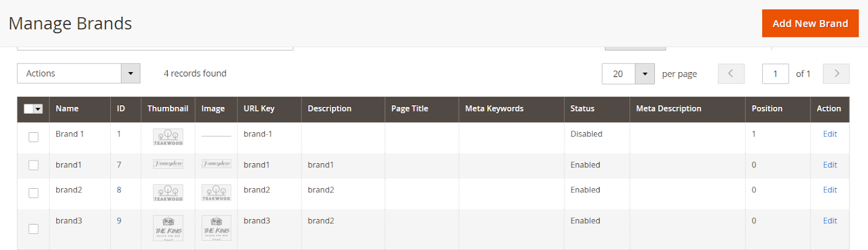
Task: Click the previous page arrow button
Action: [731, 74]
